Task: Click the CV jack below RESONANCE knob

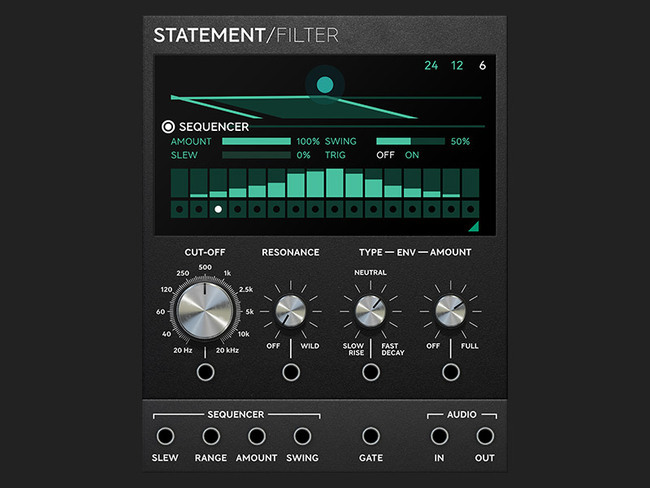Action: pos(291,372)
